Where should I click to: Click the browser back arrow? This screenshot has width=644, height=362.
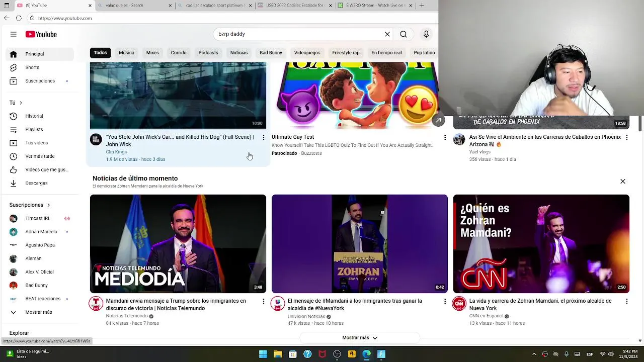click(6, 18)
